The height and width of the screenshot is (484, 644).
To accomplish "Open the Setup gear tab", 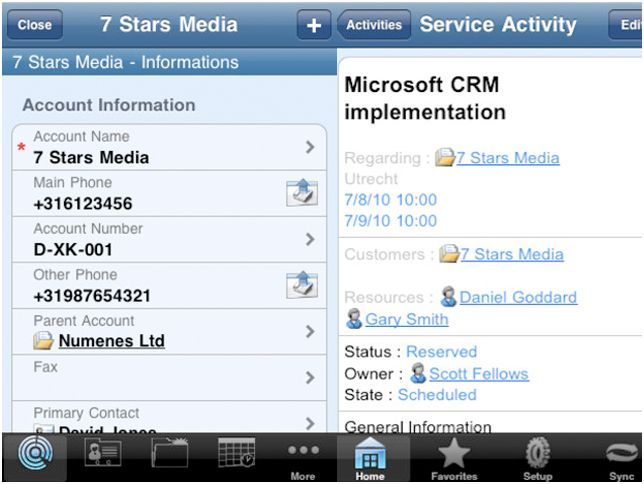I will point(538,460).
